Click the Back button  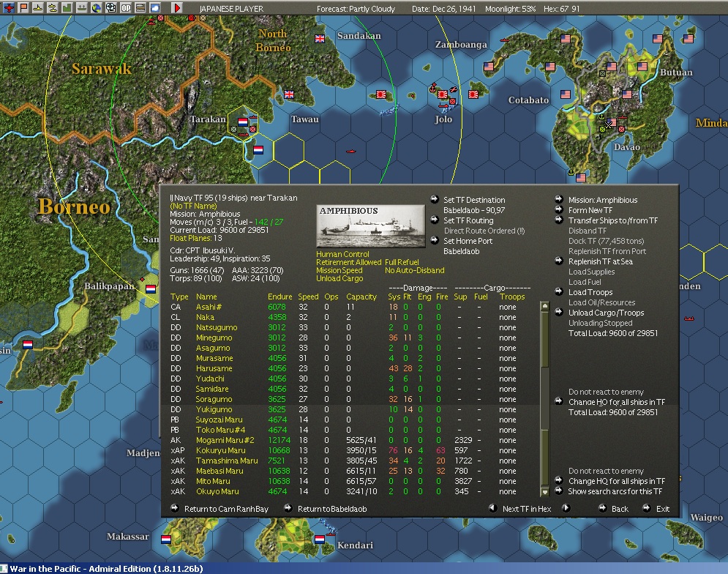point(620,509)
